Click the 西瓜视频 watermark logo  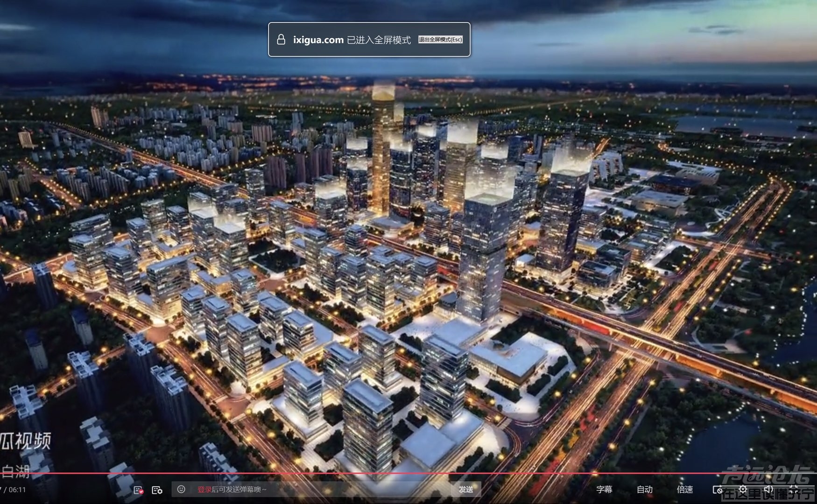pyautogui.click(x=26, y=441)
